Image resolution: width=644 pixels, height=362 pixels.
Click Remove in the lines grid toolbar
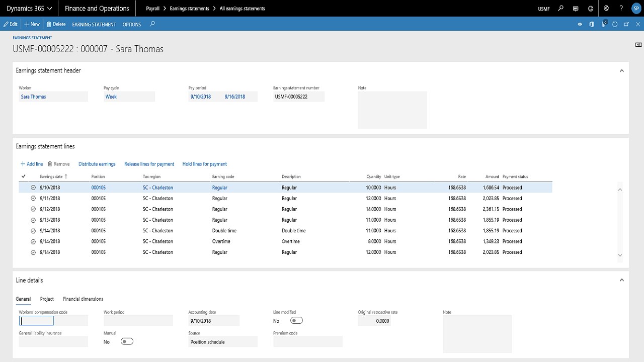59,164
